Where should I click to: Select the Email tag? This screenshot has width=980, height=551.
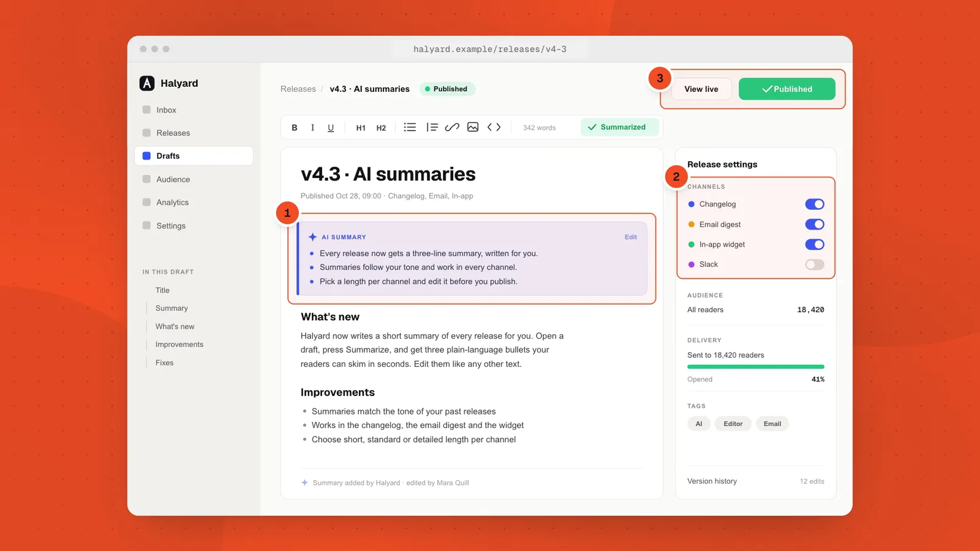click(x=772, y=424)
